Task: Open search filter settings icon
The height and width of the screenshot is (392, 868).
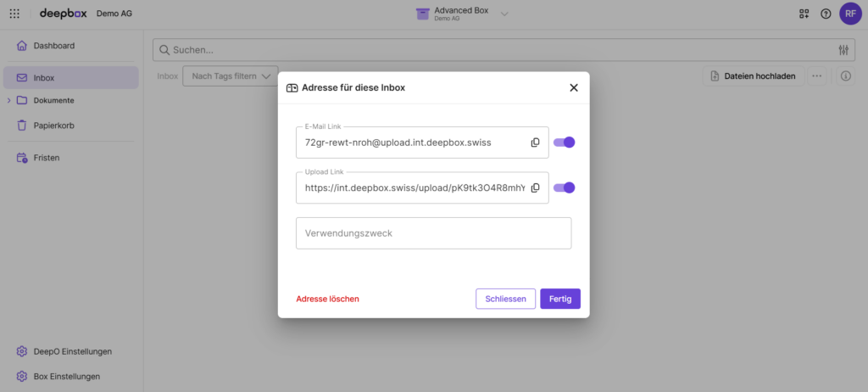Action: 843,50
